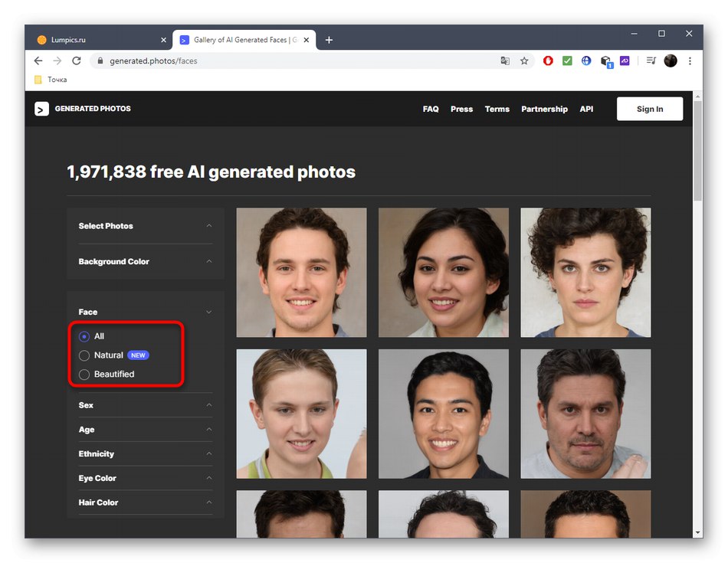Open a new tab with the plus button
This screenshot has width=728, height=563.
329,40
